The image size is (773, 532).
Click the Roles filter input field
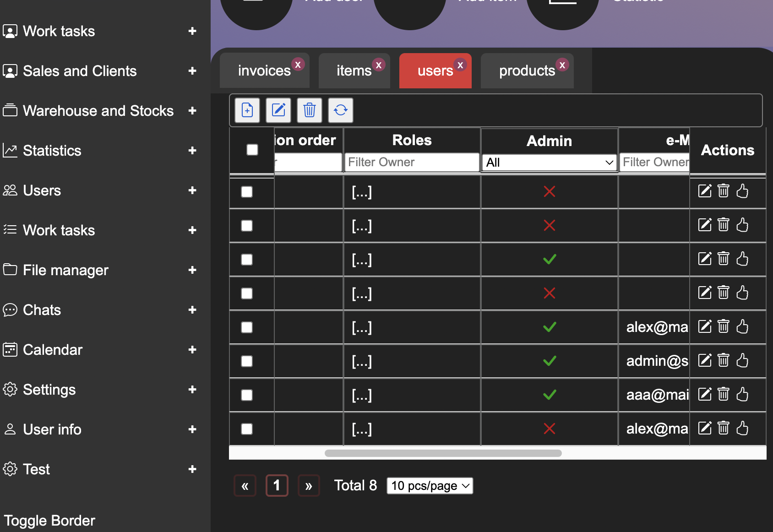412,162
